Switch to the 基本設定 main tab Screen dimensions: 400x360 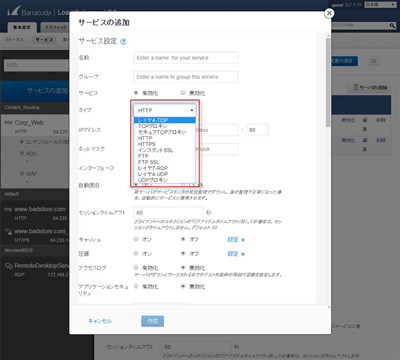22,27
